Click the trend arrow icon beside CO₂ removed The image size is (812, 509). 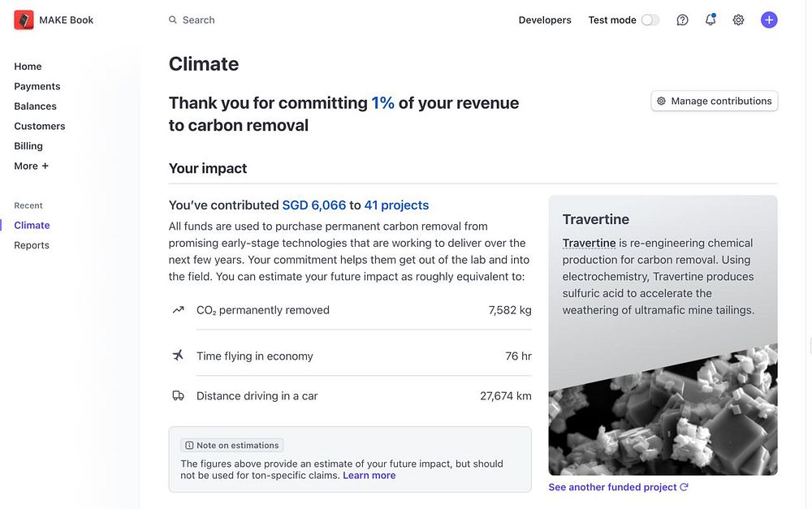(x=178, y=310)
